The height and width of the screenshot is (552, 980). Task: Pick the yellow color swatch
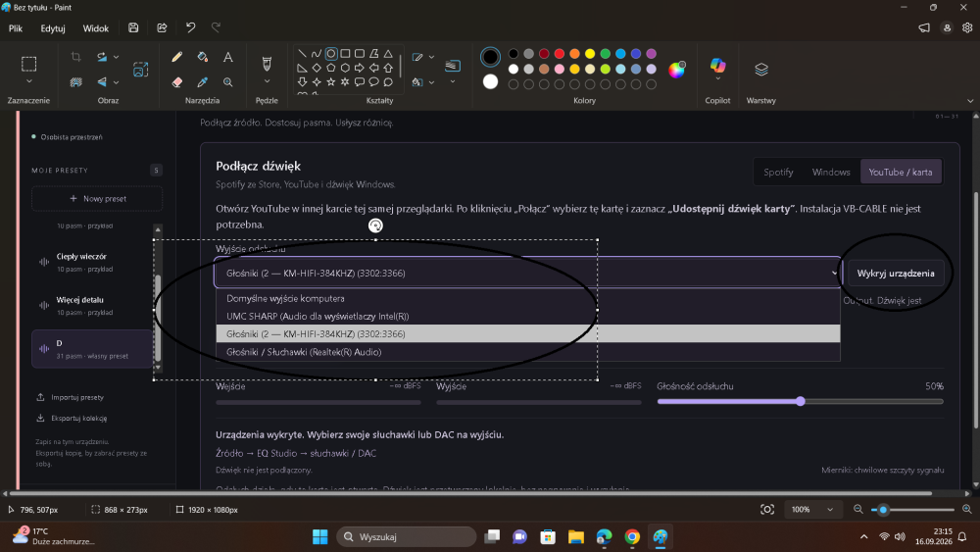click(590, 54)
